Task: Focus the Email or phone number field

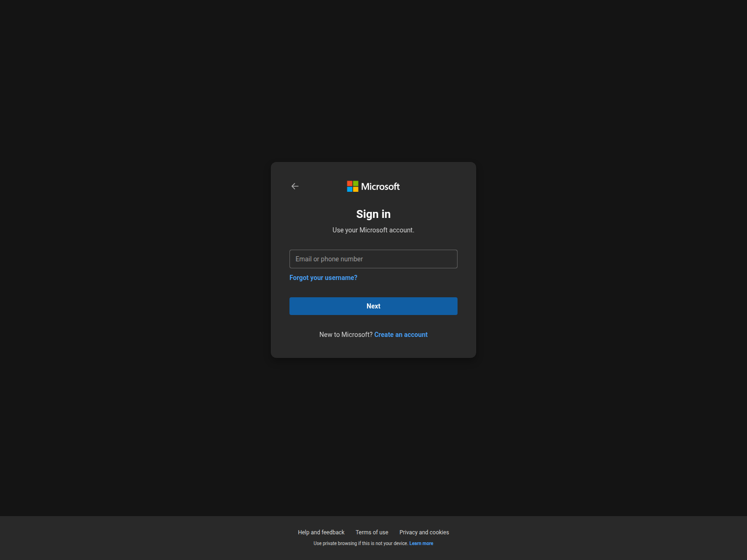Action: (x=373, y=259)
